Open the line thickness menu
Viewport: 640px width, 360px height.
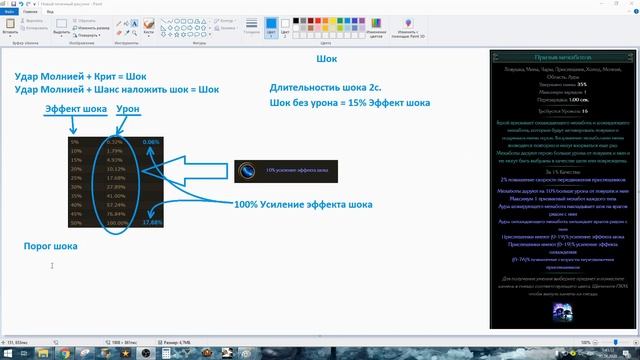click(251, 26)
